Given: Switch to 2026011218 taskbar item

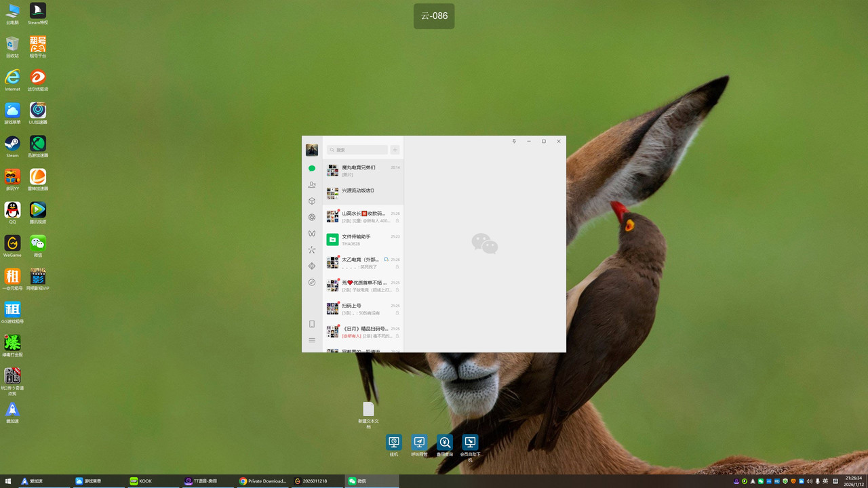Looking at the screenshot, I should pos(317,481).
